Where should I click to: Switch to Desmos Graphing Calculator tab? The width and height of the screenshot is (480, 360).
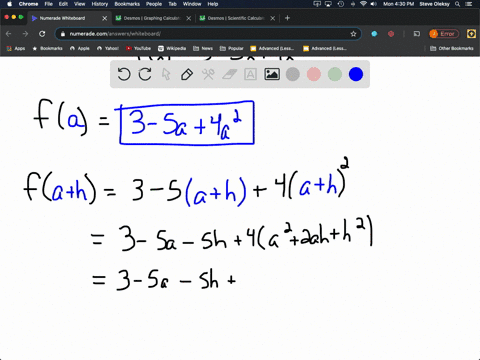click(x=152, y=18)
